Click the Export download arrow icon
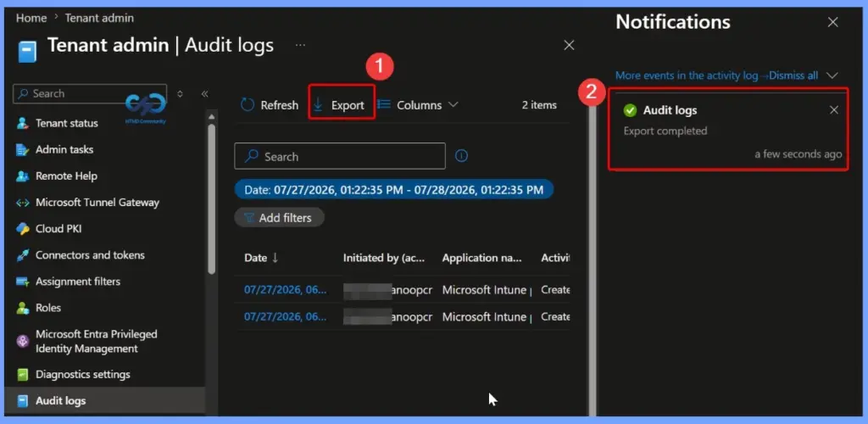The width and height of the screenshot is (868, 424). pos(319,104)
